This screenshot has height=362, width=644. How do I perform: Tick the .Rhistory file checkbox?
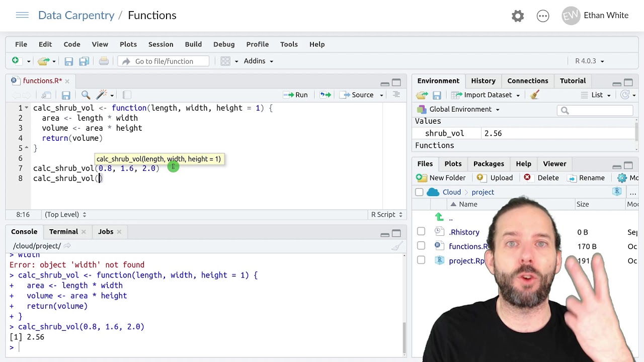(x=421, y=232)
